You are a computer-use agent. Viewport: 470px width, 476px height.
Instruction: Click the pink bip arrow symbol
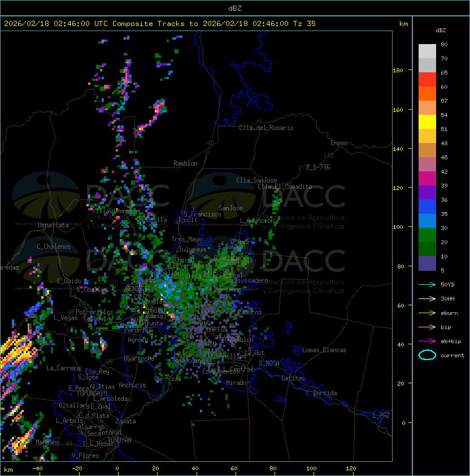(x=427, y=327)
